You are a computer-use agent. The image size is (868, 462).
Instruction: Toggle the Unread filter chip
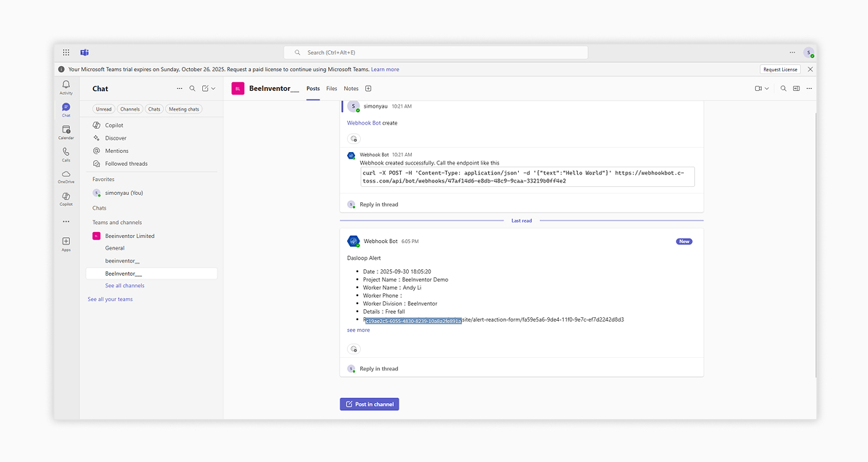coord(104,109)
